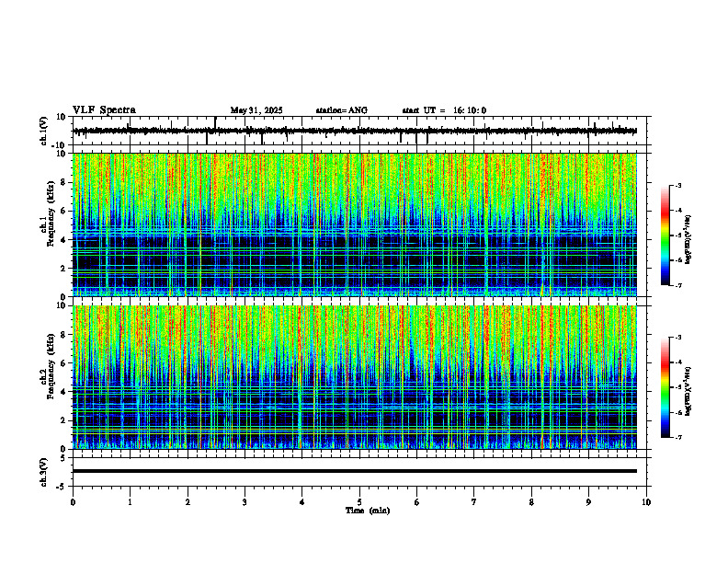Click time axis tick label "2"
This screenshot has width=728, height=563.
click(x=188, y=502)
